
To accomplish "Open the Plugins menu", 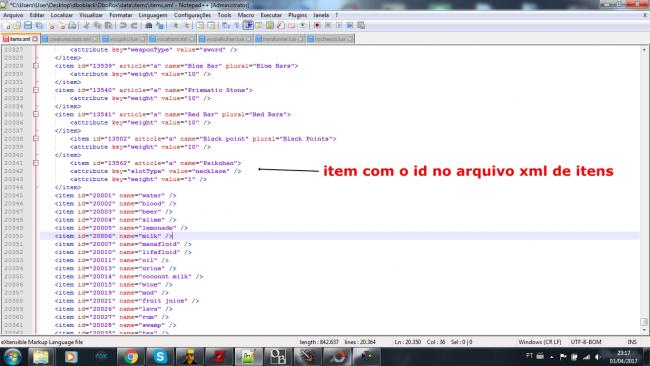I will pos(298,15).
